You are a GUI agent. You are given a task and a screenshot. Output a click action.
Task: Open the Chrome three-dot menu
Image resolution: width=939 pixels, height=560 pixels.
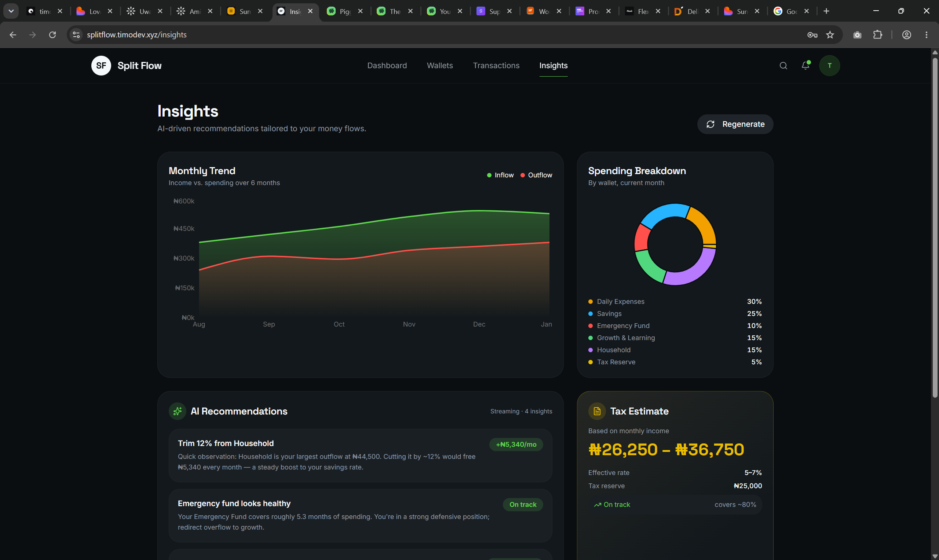(x=926, y=35)
